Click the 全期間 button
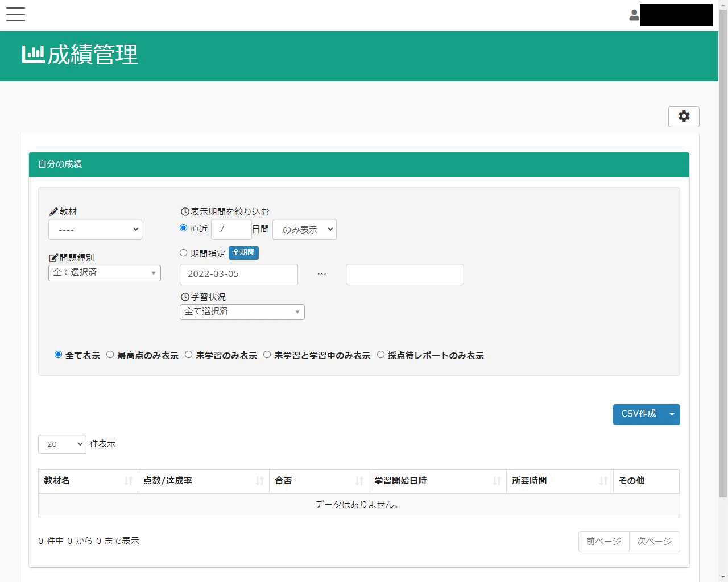 (243, 253)
